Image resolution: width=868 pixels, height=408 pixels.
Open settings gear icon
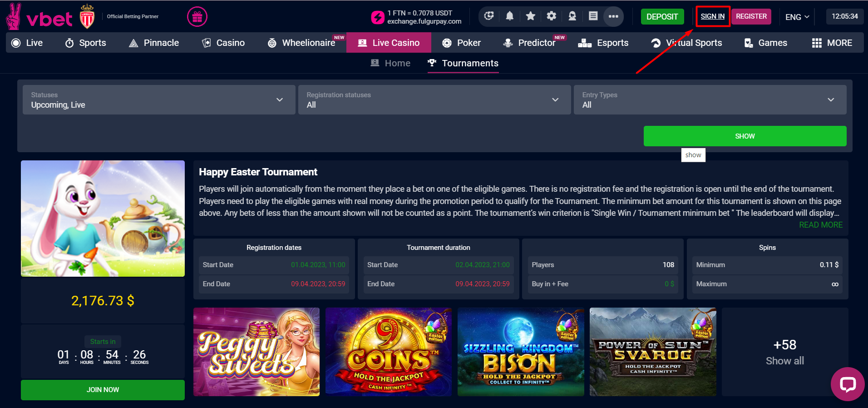pyautogui.click(x=551, y=16)
